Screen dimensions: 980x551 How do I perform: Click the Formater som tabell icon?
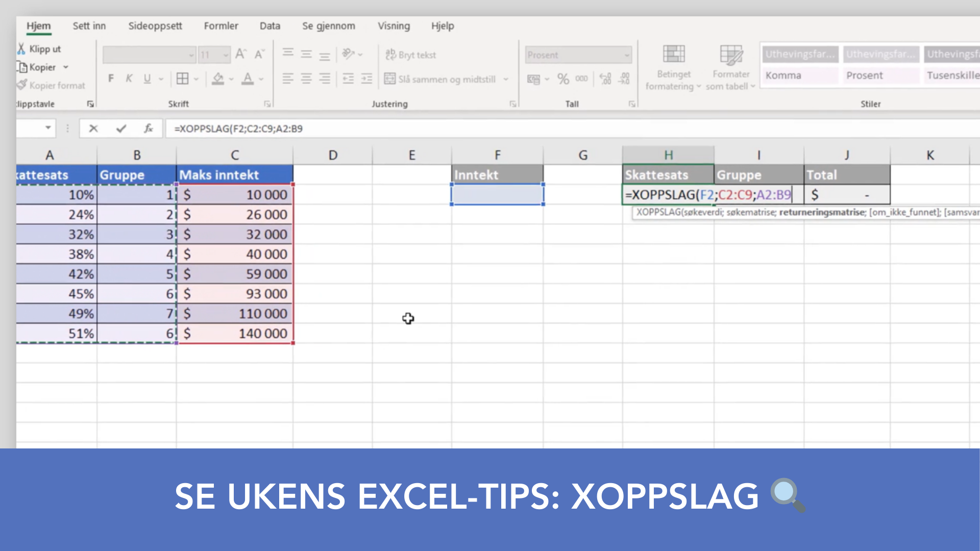pyautogui.click(x=730, y=55)
